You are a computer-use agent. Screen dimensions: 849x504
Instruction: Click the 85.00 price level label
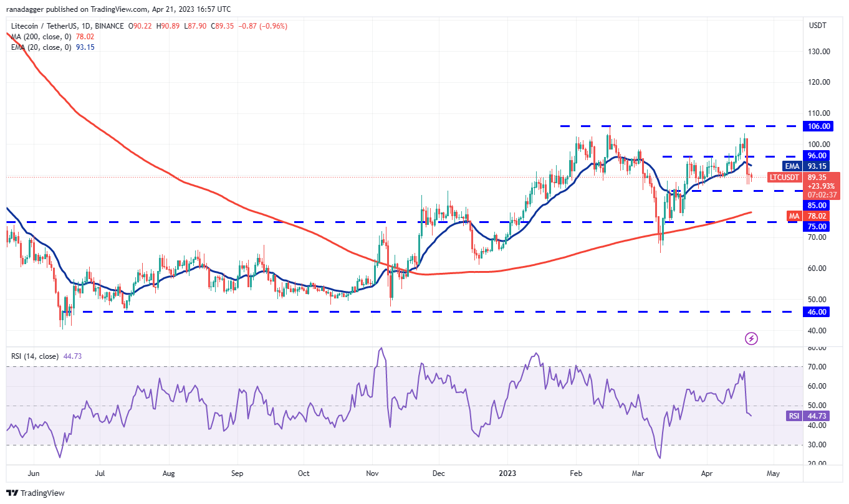tap(817, 206)
